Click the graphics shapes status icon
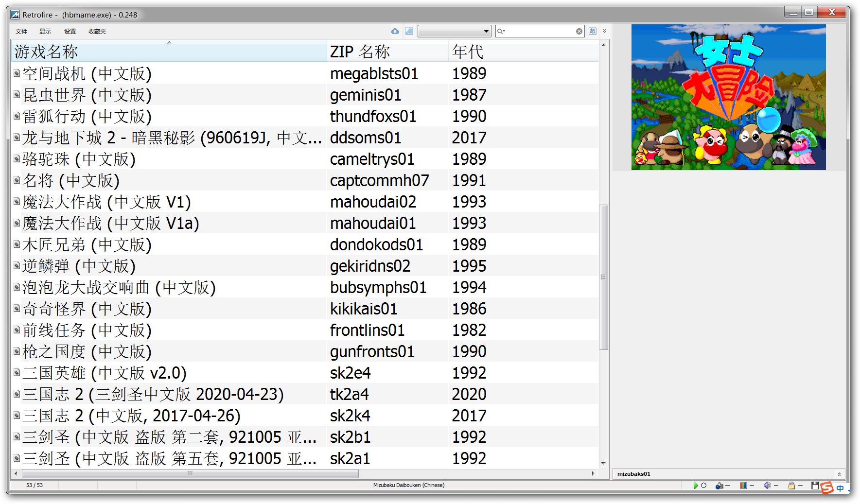The height and width of the screenshot is (504, 860). tap(720, 485)
